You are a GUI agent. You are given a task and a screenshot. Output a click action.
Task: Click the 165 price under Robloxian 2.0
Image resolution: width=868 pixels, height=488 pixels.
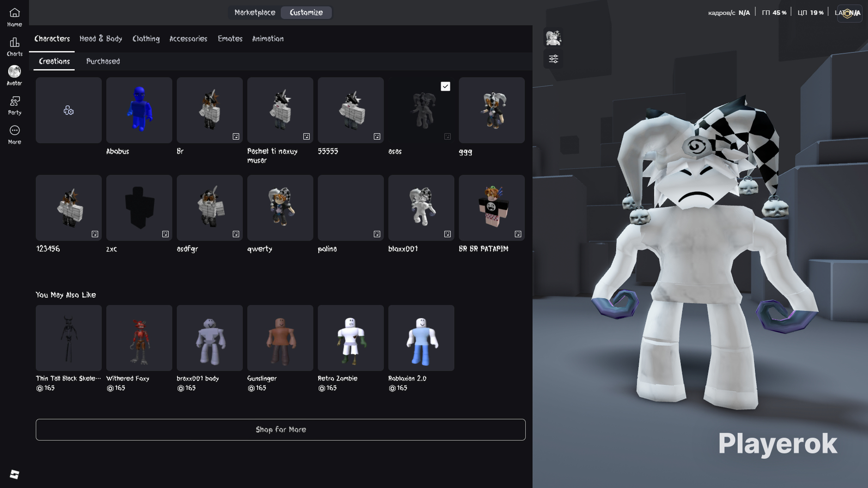click(x=398, y=388)
